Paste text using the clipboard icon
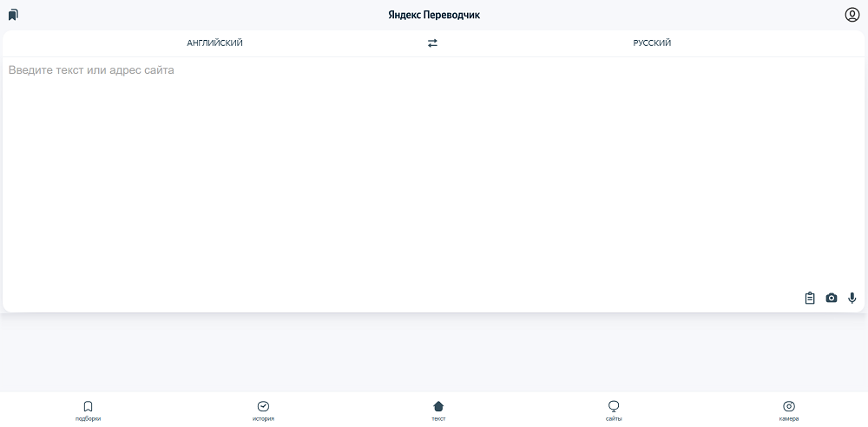This screenshot has height=427, width=868. [810, 298]
